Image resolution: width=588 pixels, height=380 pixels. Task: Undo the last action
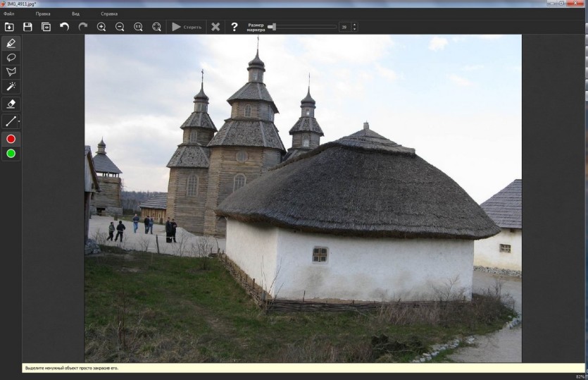[65, 27]
